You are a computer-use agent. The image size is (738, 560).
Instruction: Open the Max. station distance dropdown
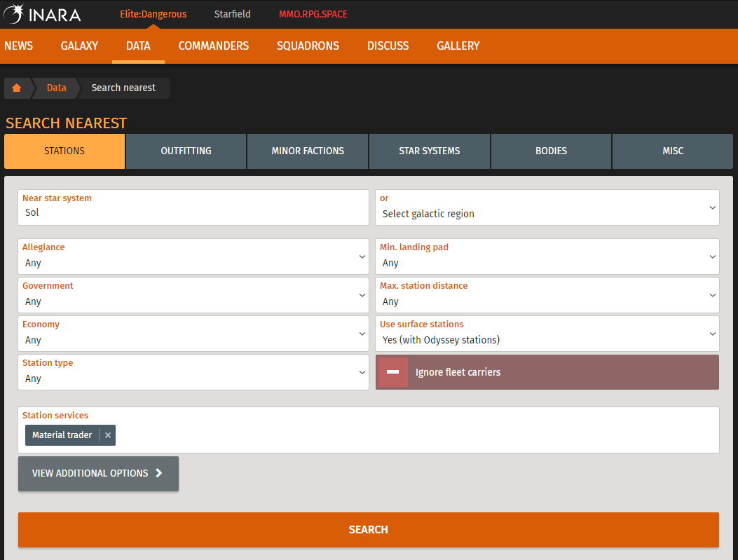pyautogui.click(x=547, y=295)
